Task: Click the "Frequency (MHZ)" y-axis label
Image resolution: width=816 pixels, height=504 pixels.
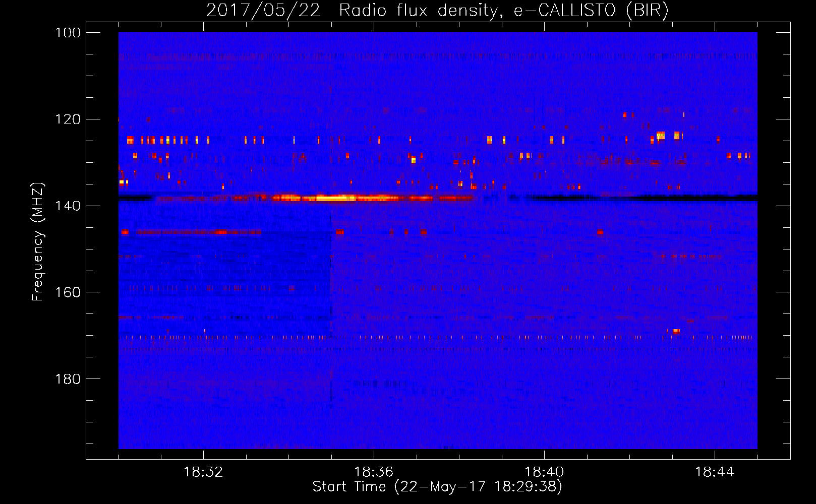Action: tap(38, 241)
